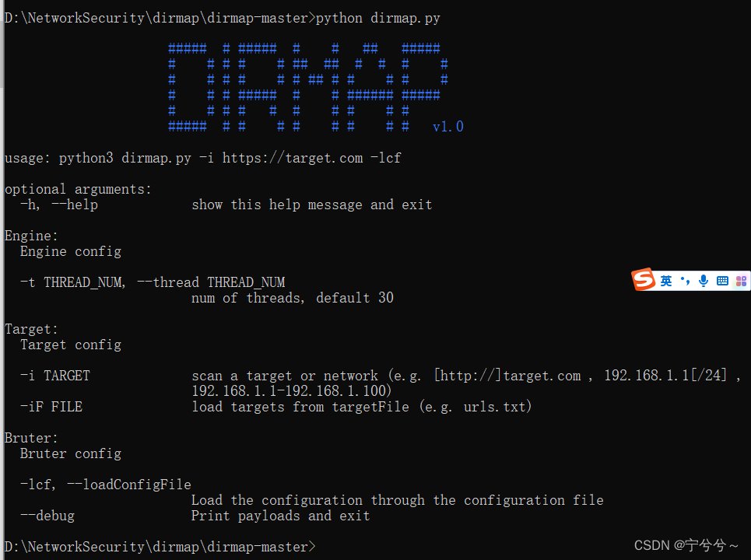Click the blue DIRMAP ASCII art banner
The height and width of the screenshot is (560, 751).
[x=308, y=87]
